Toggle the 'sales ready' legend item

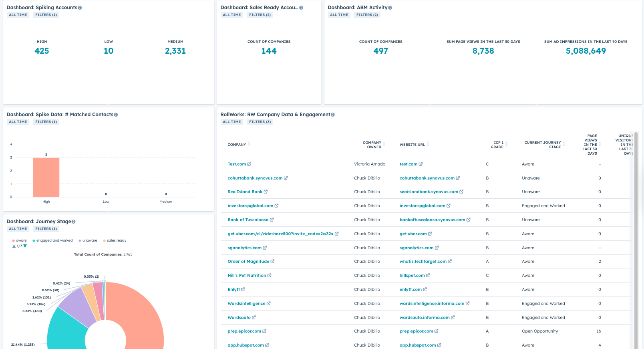[x=115, y=241]
